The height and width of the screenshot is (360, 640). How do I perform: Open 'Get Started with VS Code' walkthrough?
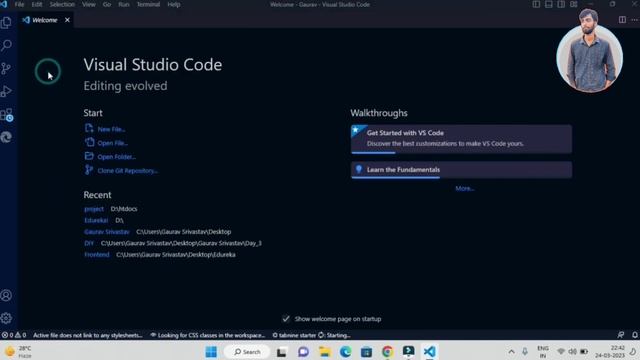point(461,139)
